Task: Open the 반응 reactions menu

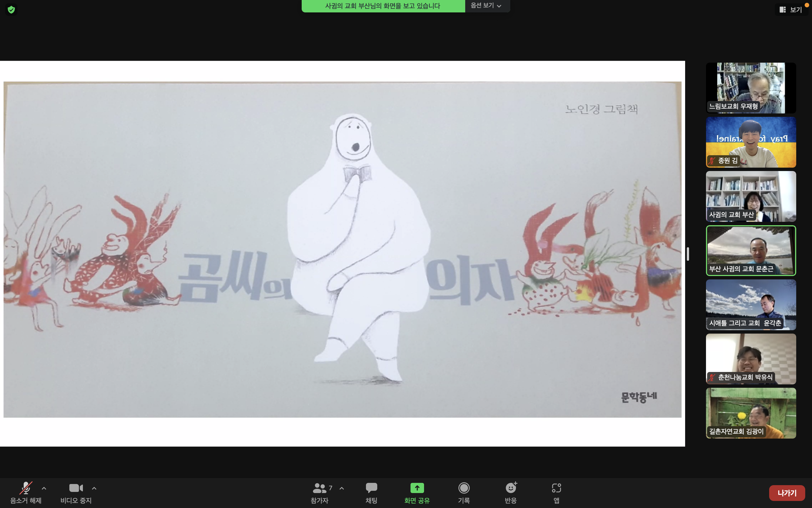Action: point(511,492)
